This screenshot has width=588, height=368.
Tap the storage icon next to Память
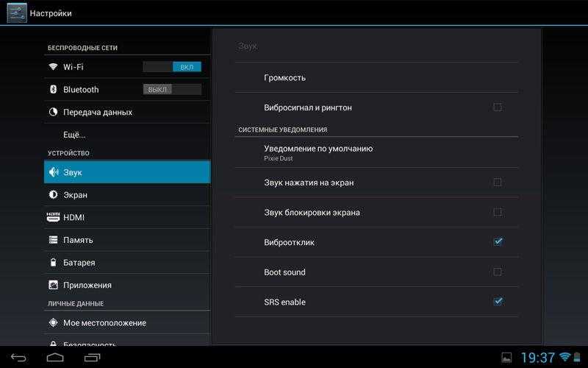[x=53, y=240]
